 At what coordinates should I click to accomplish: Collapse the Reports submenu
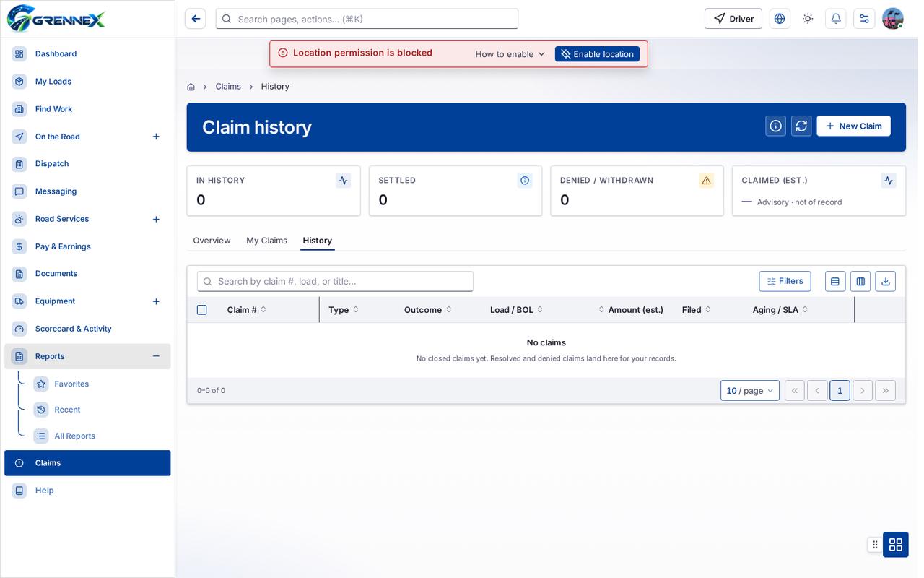(x=156, y=356)
